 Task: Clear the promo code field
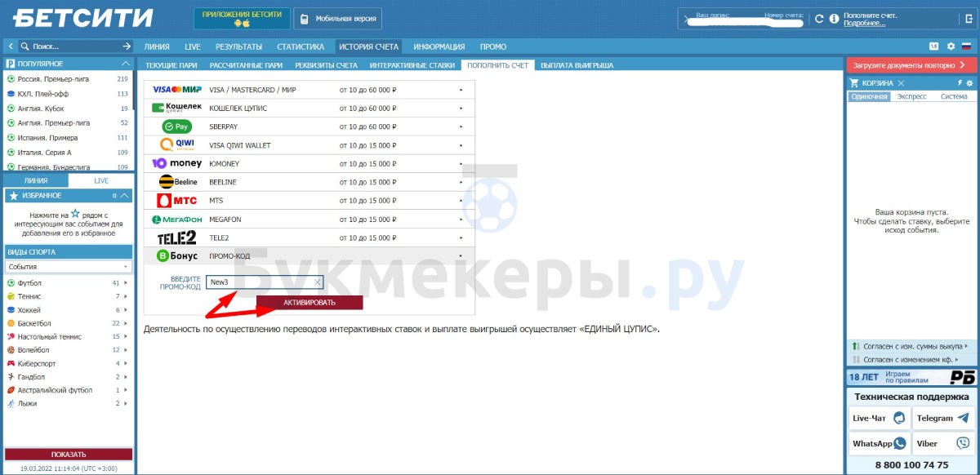click(318, 282)
